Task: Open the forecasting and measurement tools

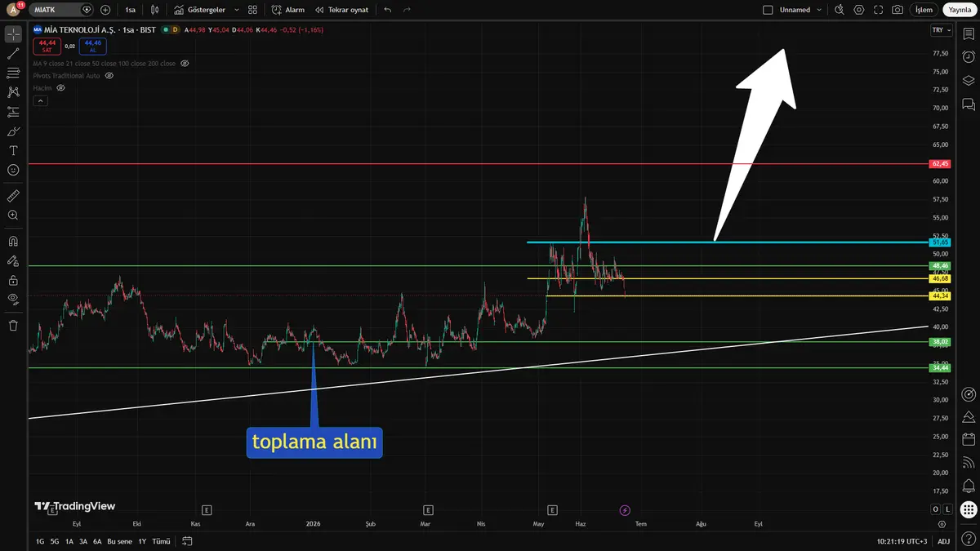Action: [13, 112]
